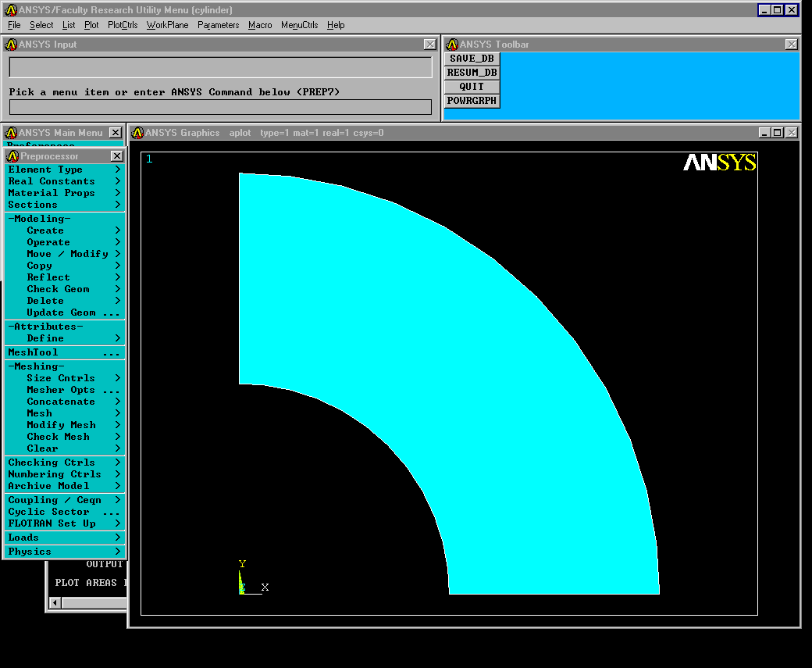
Task: Click the ANSYS Main Menu title bar icon
Action: pos(11,133)
